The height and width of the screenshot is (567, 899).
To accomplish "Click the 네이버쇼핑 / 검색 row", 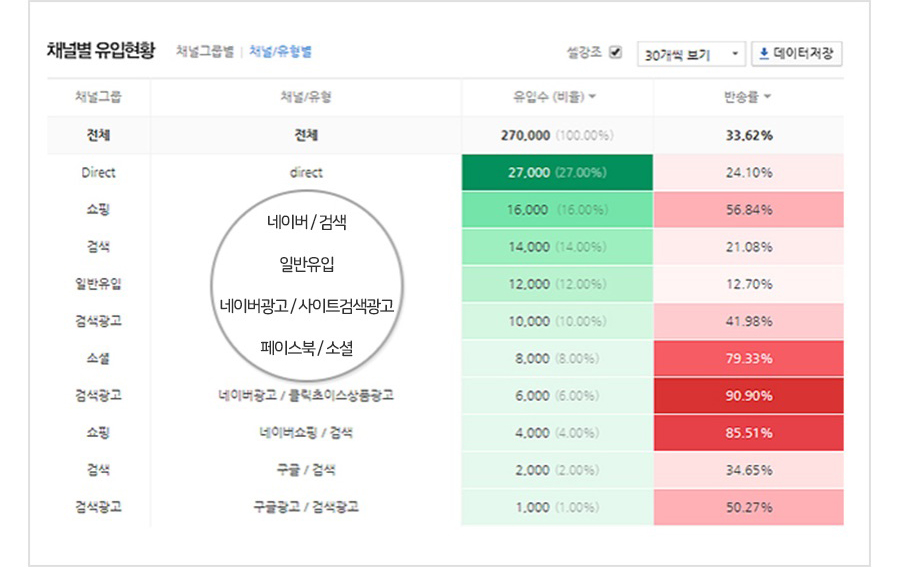I will pos(306,433).
